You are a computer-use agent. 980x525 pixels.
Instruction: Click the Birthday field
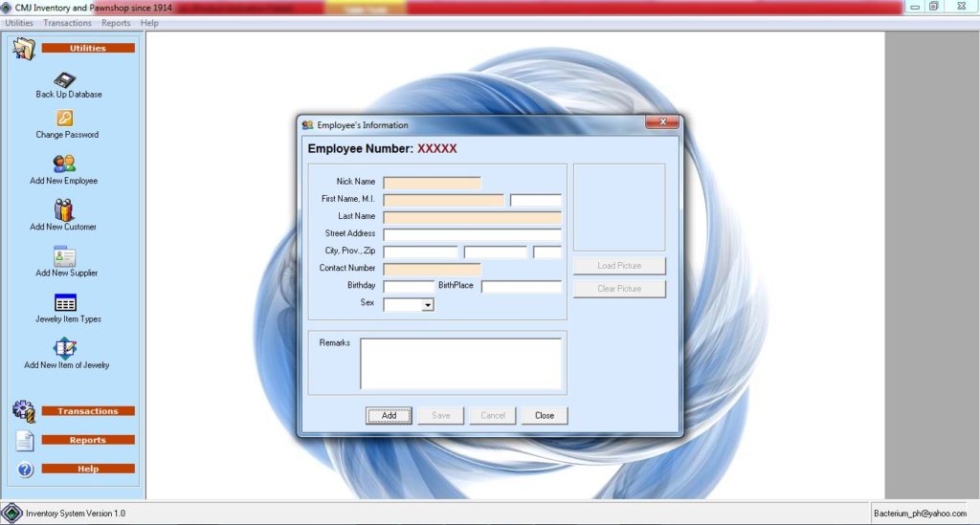(x=409, y=287)
